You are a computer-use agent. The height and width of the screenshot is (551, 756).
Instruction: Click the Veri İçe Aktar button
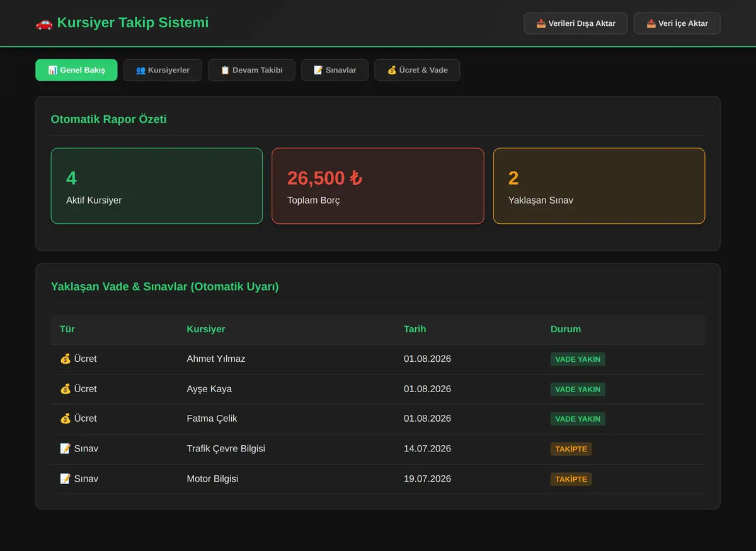677,23
